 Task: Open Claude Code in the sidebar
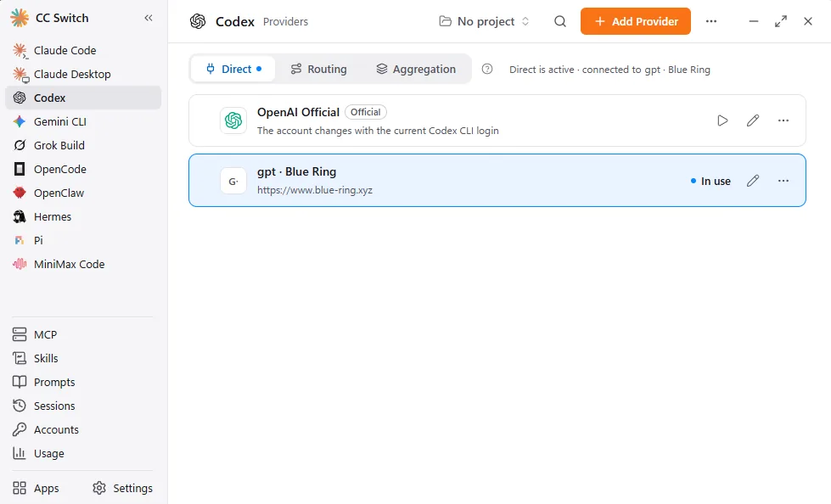pos(83,50)
